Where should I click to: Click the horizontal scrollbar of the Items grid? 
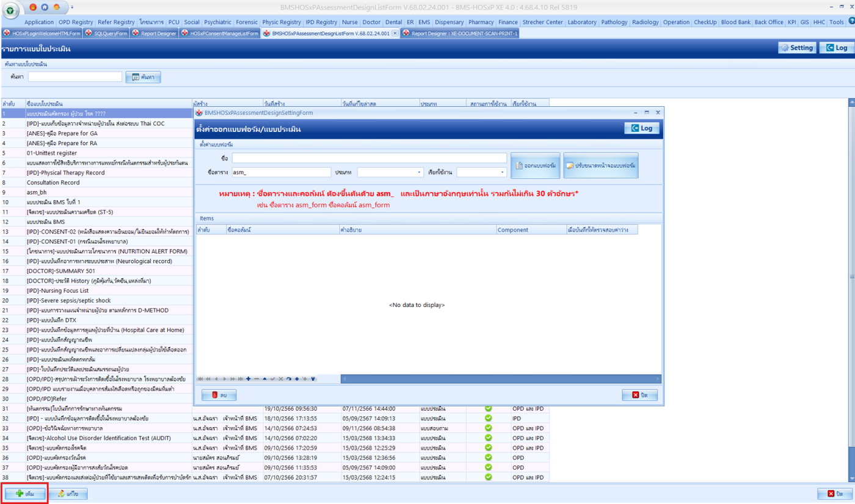[500, 379]
